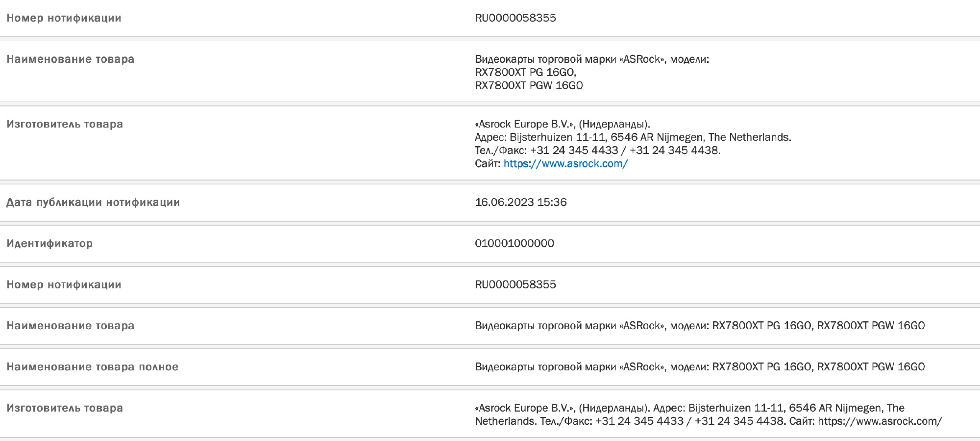Click the line ending with "«ASRock», модели:"

[591, 59]
